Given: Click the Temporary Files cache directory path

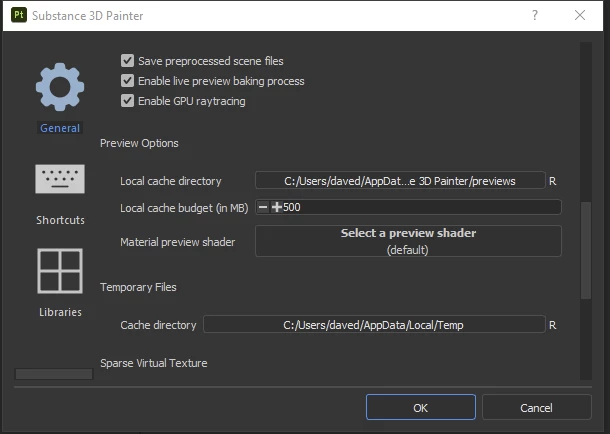Looking at the screenshot, I should tap(374, 325).
